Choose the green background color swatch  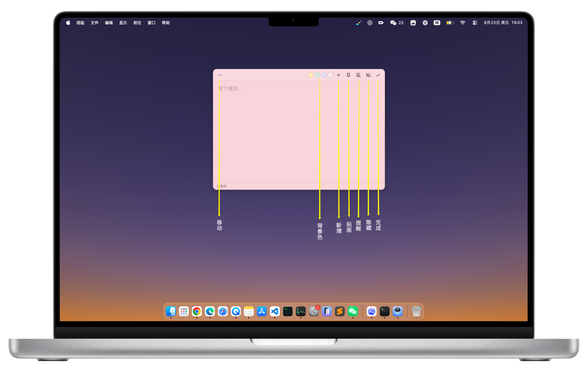[317, 75]
